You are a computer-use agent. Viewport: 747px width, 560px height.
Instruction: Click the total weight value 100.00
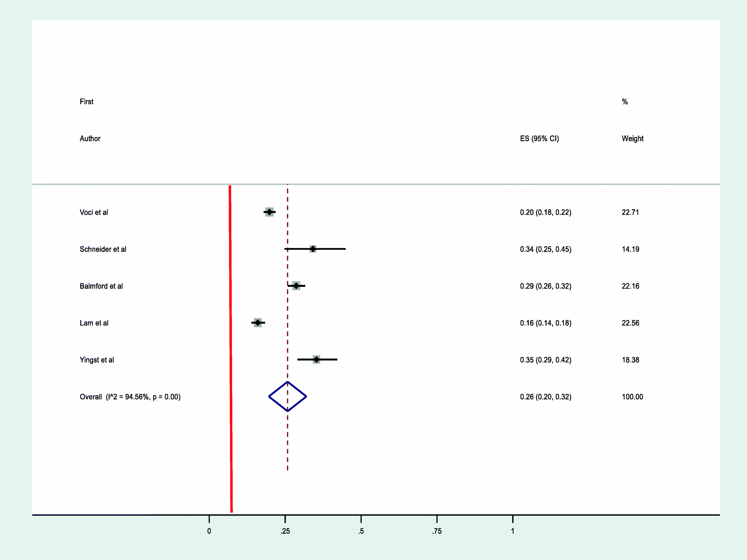tap(632, 397)
